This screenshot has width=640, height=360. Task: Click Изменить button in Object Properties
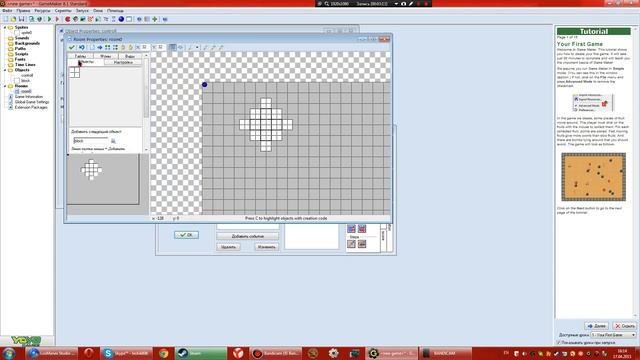click(267, 247)
